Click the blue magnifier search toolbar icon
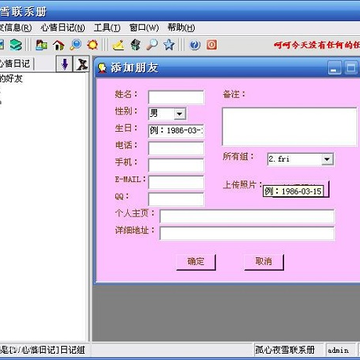Image resolution: width=360 pixels, height=360 pixels. 76,44
